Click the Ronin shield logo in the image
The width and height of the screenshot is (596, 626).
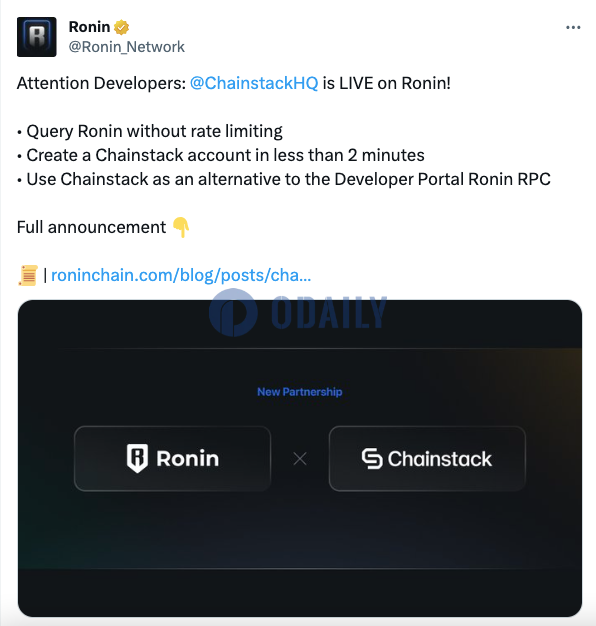click(137, 458)
